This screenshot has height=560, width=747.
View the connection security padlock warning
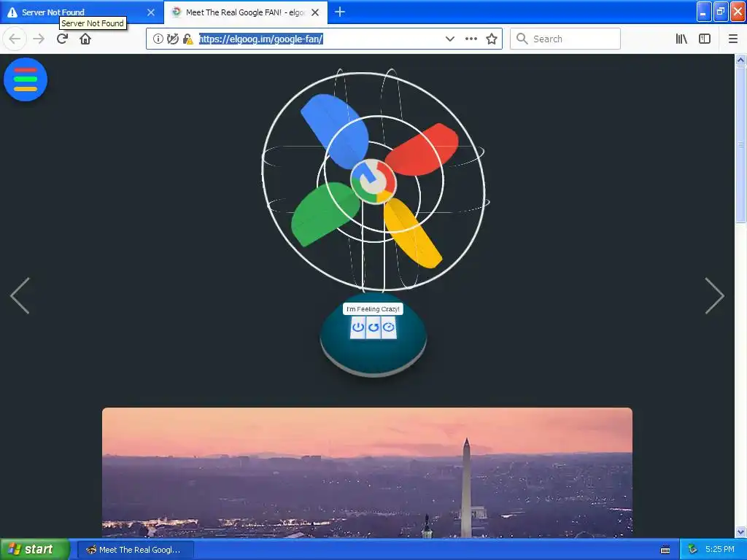click(187, 39)
